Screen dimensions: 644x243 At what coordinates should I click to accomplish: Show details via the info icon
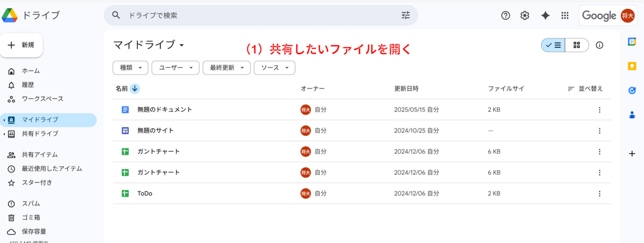point(599,45)
